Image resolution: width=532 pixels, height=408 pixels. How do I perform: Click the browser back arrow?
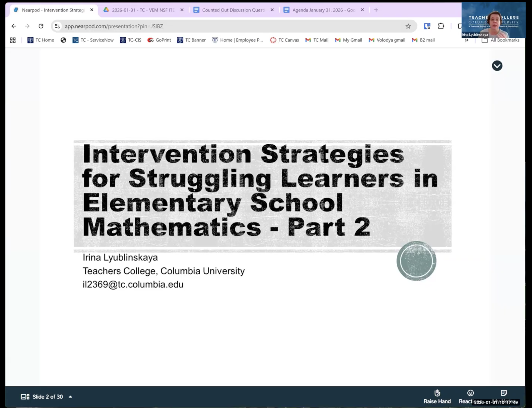(x=14, y=26)
